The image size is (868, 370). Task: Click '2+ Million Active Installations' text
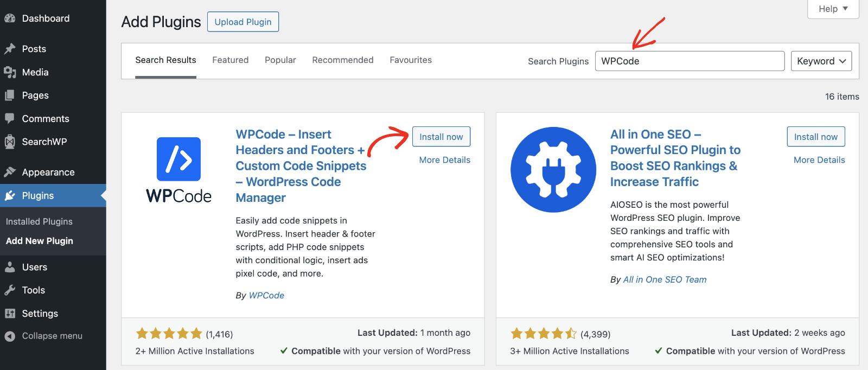(195, 352)
